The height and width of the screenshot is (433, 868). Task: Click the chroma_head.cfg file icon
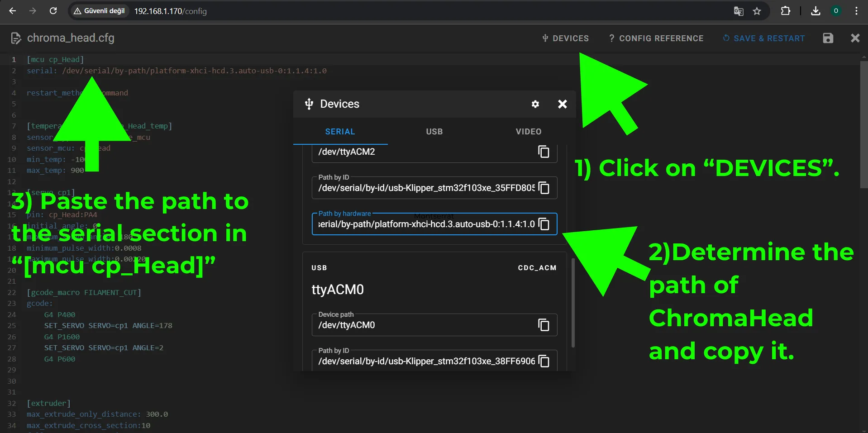[16, 38]
